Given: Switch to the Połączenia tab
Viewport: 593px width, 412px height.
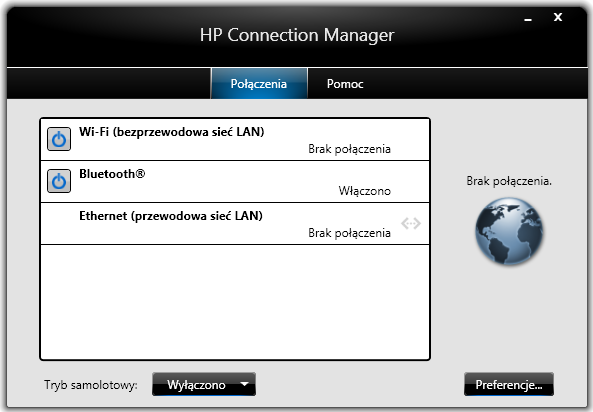Looking at the screenshot, I should click(259, 84).
